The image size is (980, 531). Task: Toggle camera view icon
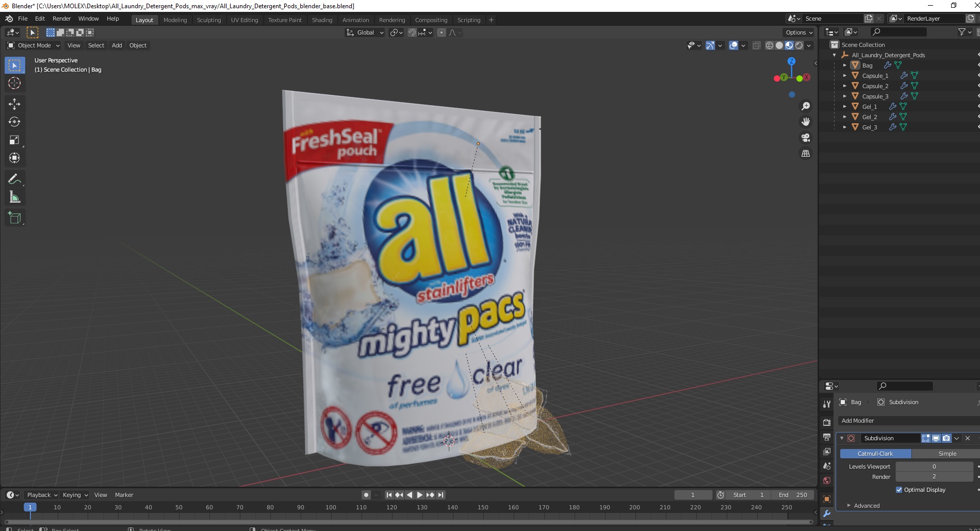coord(805,138)
